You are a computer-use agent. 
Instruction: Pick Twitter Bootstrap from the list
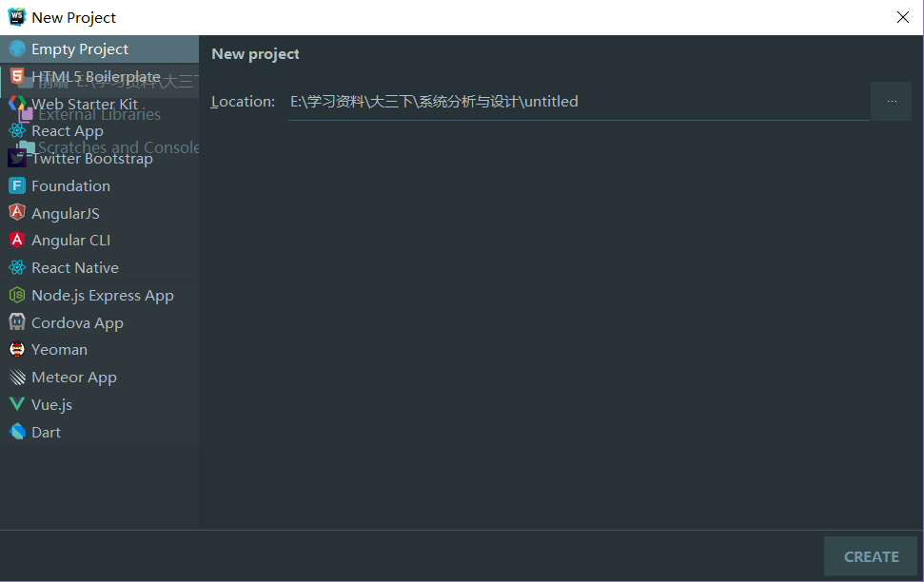coord(100,158)
